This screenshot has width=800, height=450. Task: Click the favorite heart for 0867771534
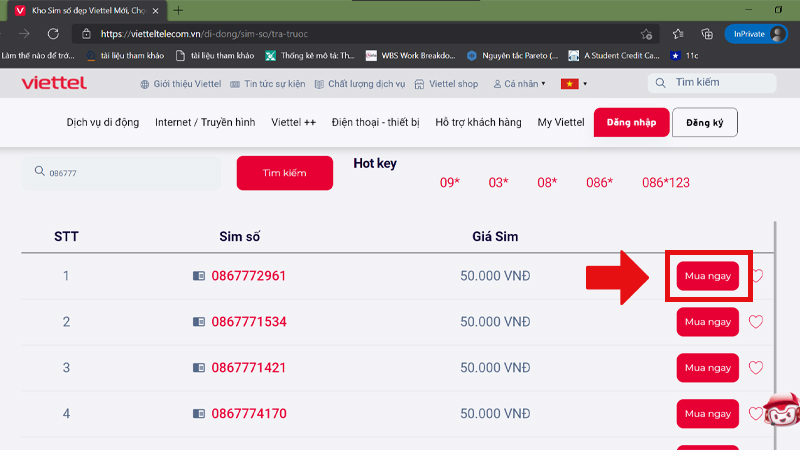756,322
